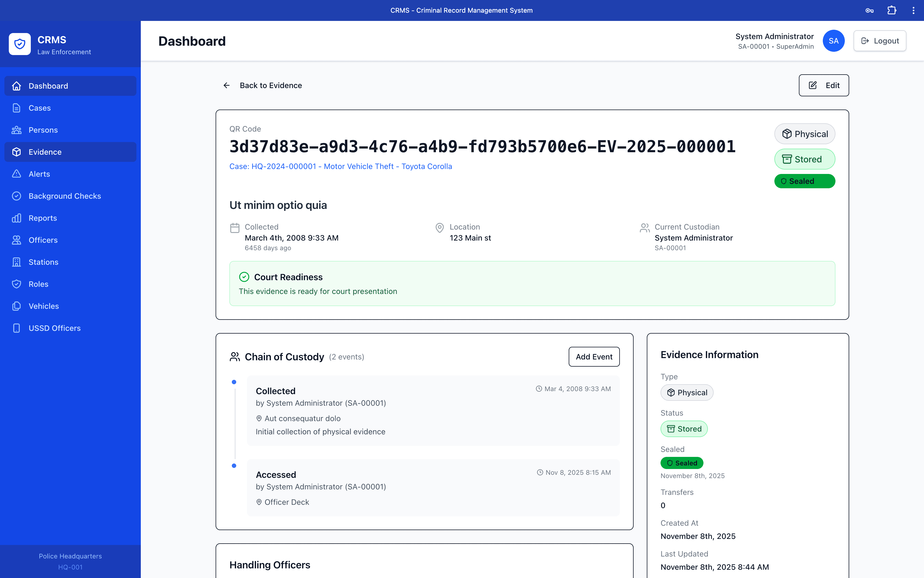Click the Current Custodian people icon
Viewport: 924px width, 578px height.
645,228
